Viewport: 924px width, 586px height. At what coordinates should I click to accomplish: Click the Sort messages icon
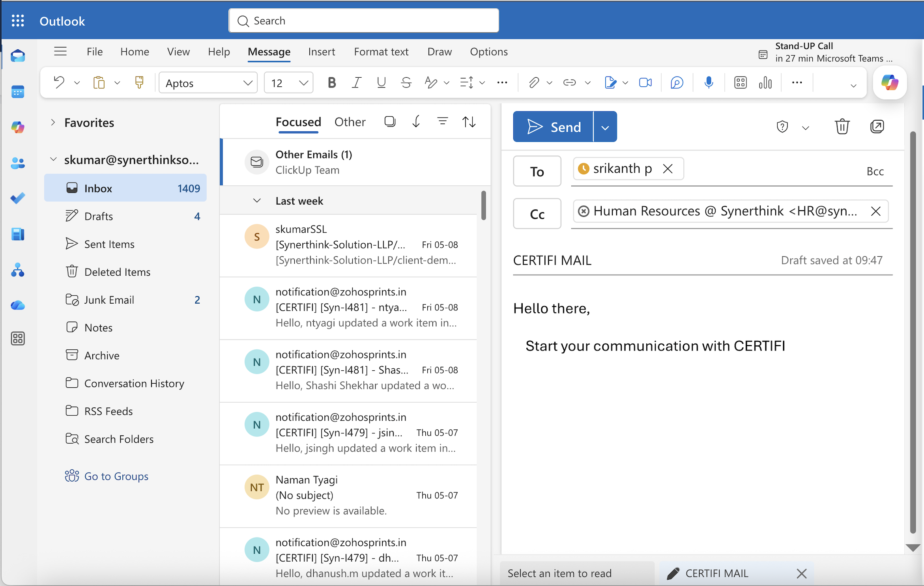click(469, 121)
